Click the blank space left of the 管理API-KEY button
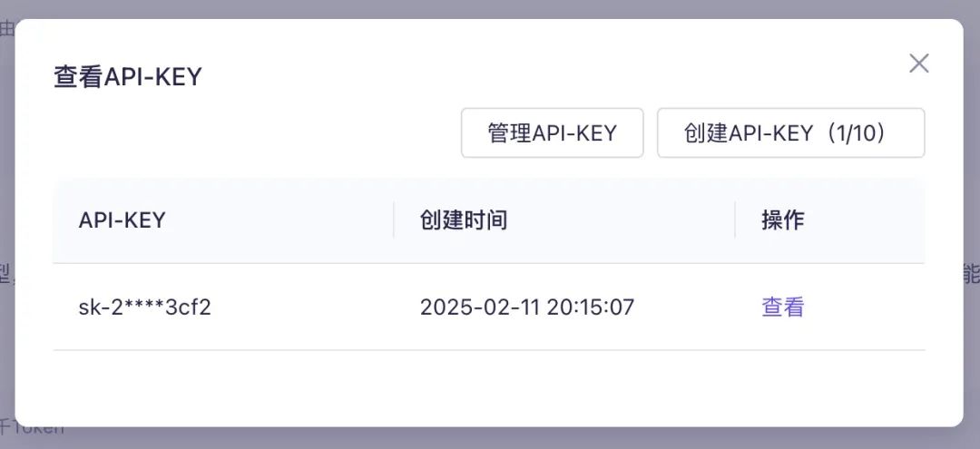 (272, 133)
